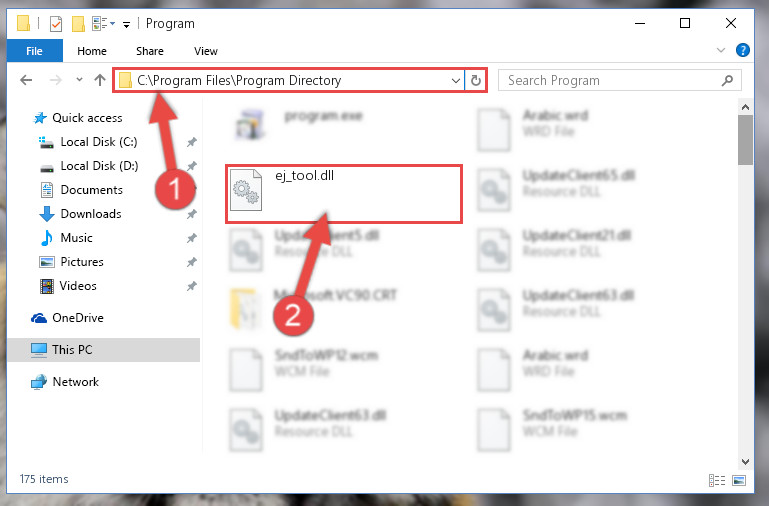Select the ej_tool.dll file

[x=343, y=194]
